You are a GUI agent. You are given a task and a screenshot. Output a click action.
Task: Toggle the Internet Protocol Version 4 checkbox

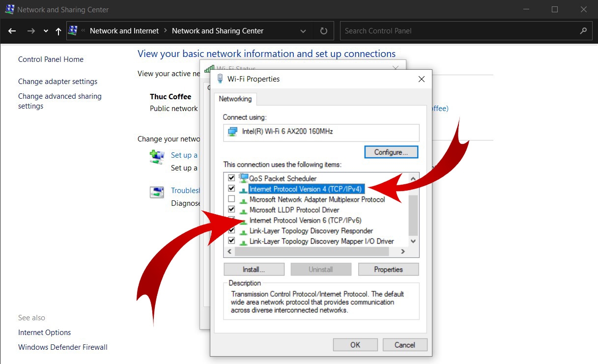(231, 189)
